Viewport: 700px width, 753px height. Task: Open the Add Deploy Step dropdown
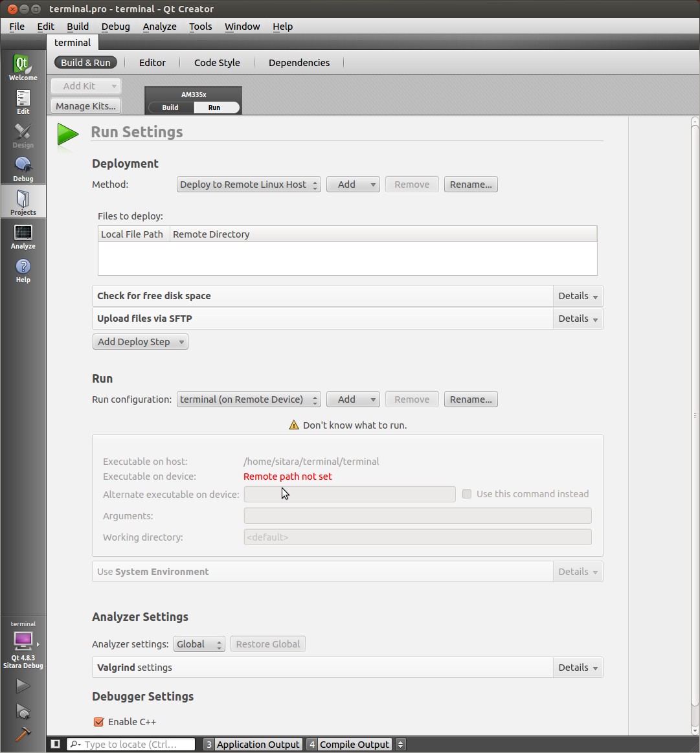[141, 342]
